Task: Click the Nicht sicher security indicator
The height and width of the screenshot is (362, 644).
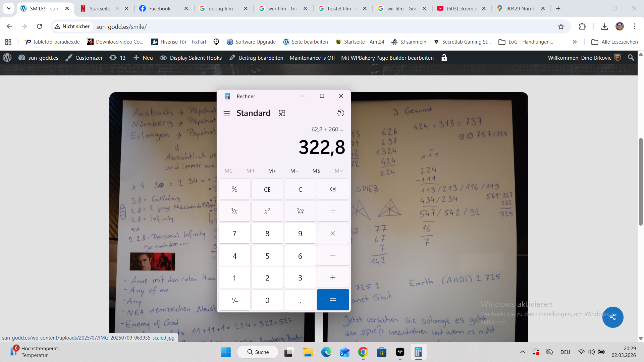Action: 72,26
